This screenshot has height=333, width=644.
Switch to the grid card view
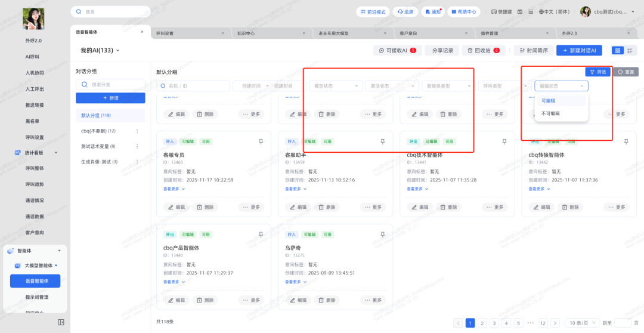[617, 51]
